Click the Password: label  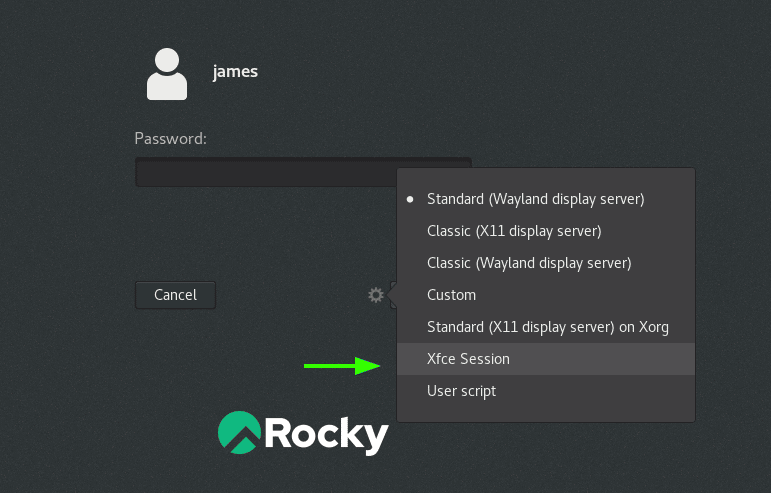171,139
